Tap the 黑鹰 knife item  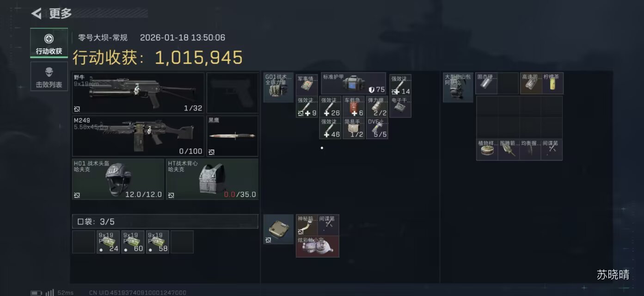pyautogui.click(x=232, y=136)
